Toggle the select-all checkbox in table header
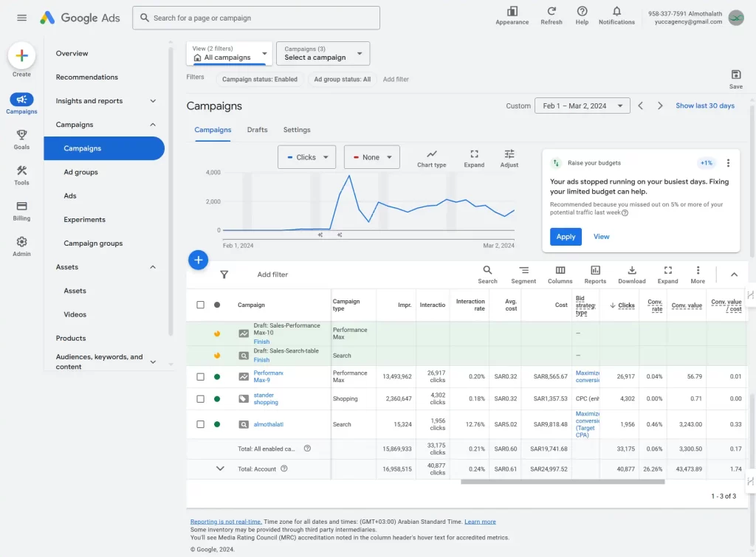Screen dimensions: 756x557 click(x=200, y=305)
